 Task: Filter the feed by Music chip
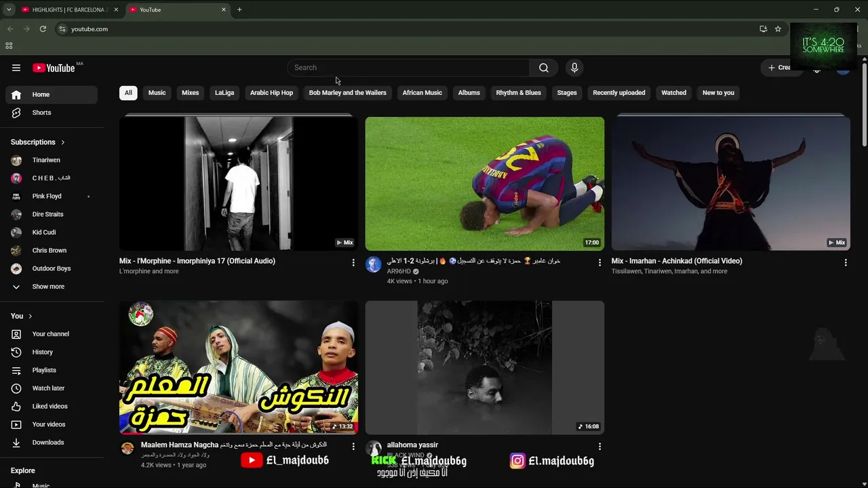click(x=157, y=93)
